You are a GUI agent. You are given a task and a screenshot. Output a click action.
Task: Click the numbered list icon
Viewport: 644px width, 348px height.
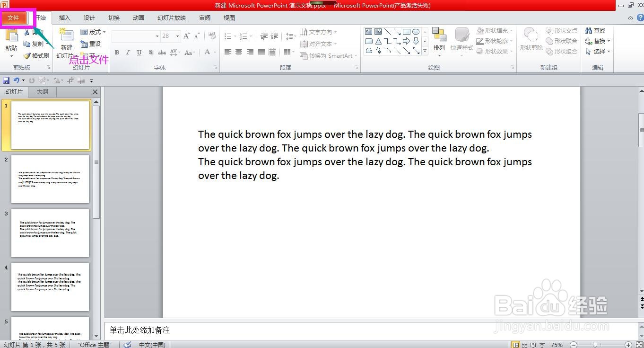tap(244, 36)
